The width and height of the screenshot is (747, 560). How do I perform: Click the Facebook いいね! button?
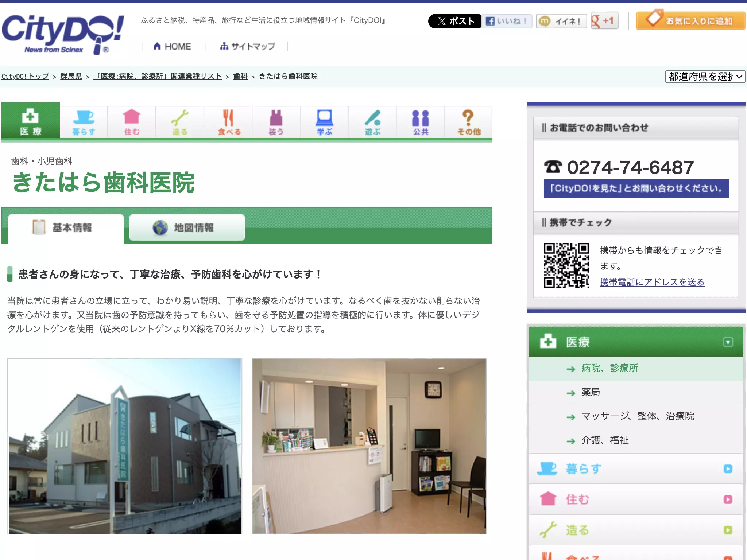pos(507,21)
